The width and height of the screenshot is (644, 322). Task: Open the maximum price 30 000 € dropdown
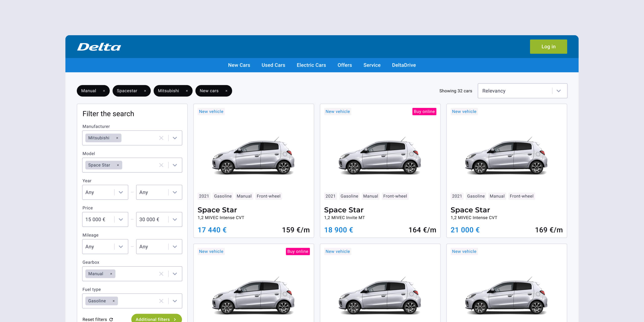pos(159,219)
